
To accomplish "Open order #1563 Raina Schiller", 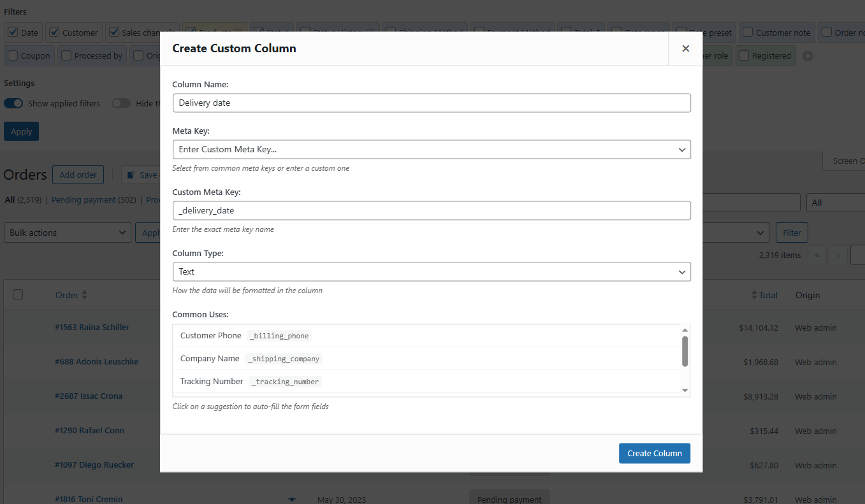I will pyautogui.click(x=92, y=327).
